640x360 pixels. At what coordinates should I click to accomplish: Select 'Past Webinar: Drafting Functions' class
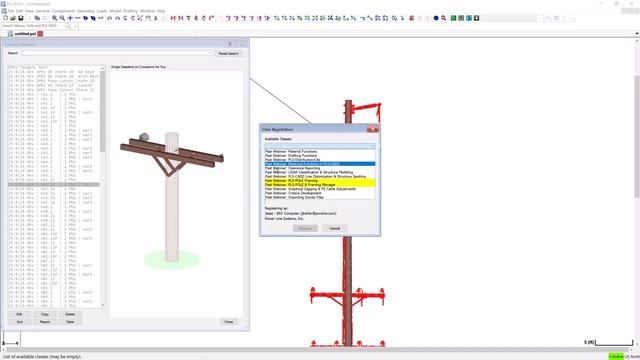(320, 156)
